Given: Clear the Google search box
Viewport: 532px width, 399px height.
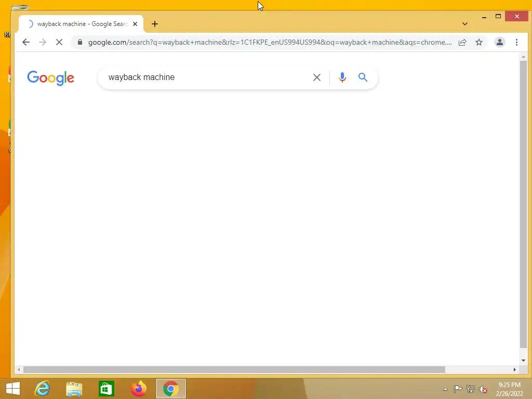Looking at the screenshot, I should pos(316,77).
